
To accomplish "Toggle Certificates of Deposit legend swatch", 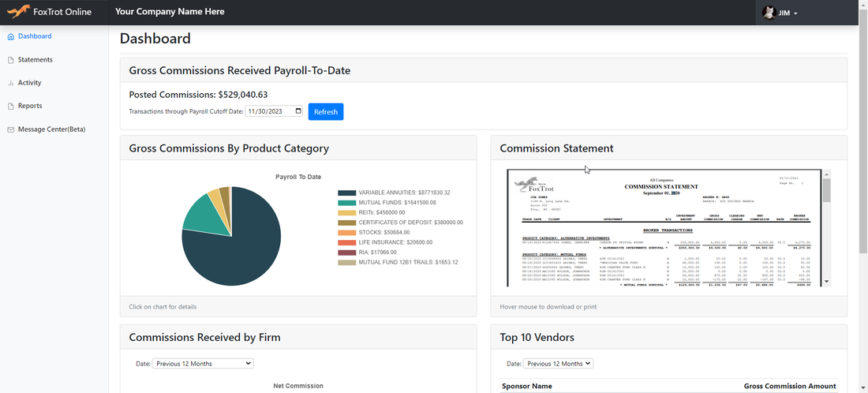I will [x=346, y=223].
